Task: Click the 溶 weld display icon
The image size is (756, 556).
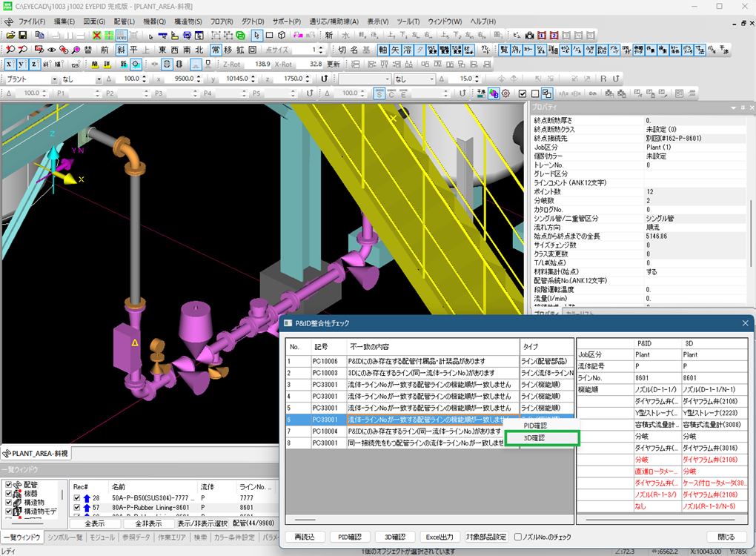Action: click(408, 50)
